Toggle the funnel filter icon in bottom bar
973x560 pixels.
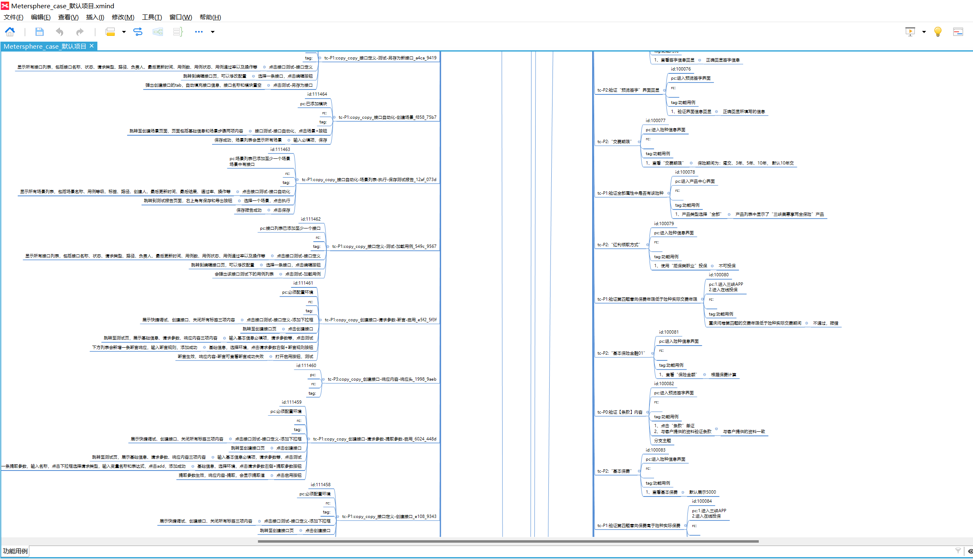point(958,551)
